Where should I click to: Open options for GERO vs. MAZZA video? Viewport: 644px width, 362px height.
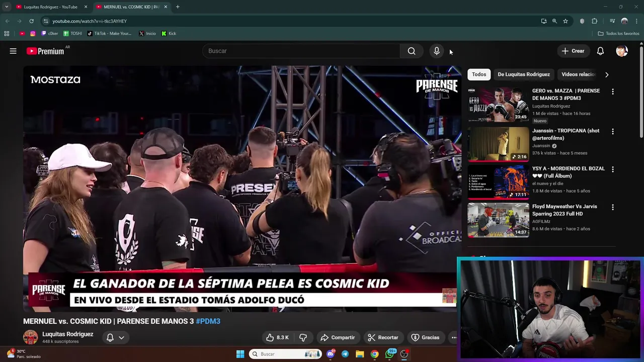pos(612,92)
